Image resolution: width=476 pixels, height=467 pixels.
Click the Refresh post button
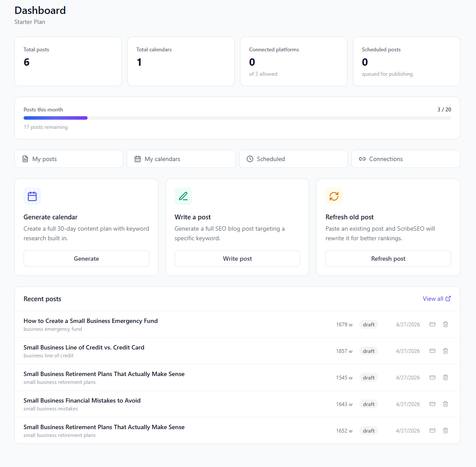[388, 259]
